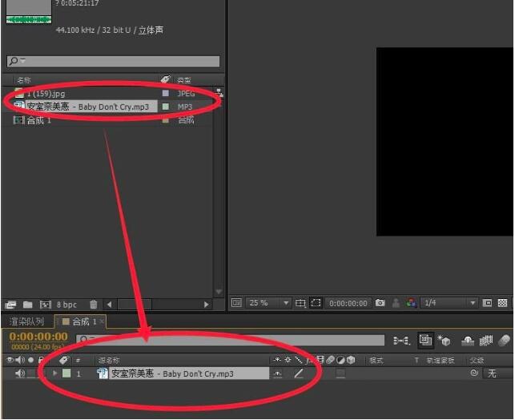The height and width of the screenshot is (420, 515).
Task: Click the 模式 column header
Action: click(x=376, y=361)
